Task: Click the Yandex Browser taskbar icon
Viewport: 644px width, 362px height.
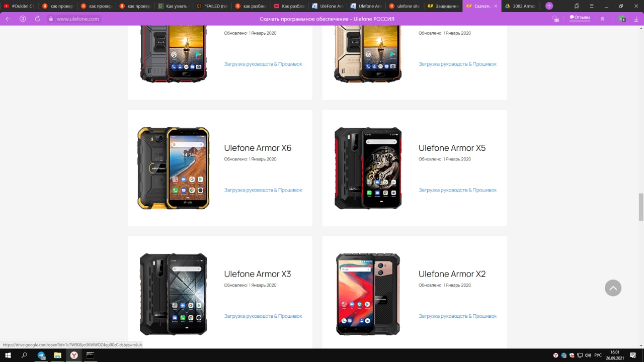Action: click(74, 355)
